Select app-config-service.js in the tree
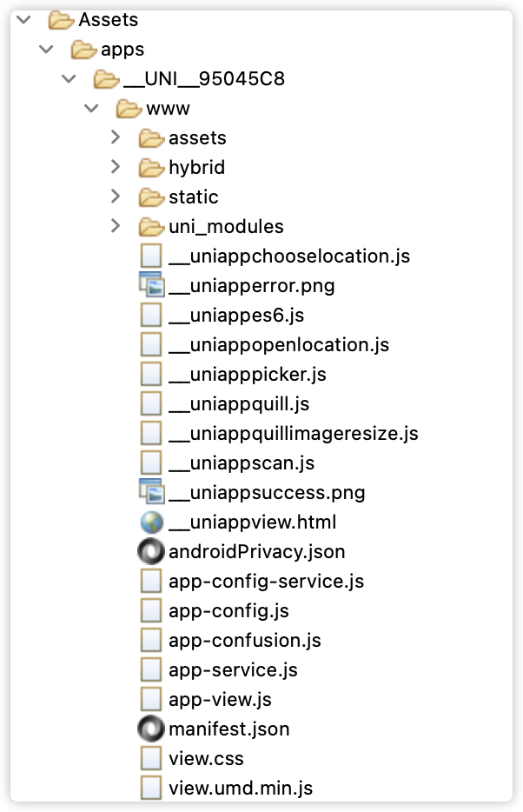 pyautogui.click(x=266, y=582)
